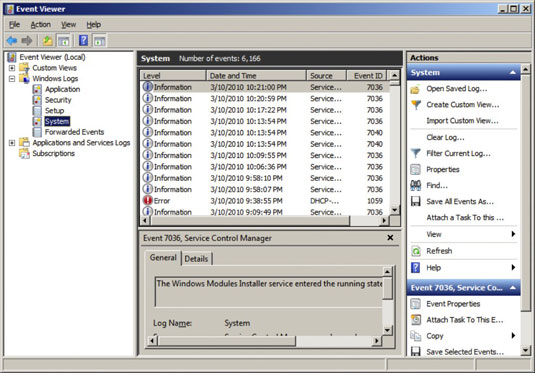
Task: Switch to the General tab
Action: [x=163, y=258]
